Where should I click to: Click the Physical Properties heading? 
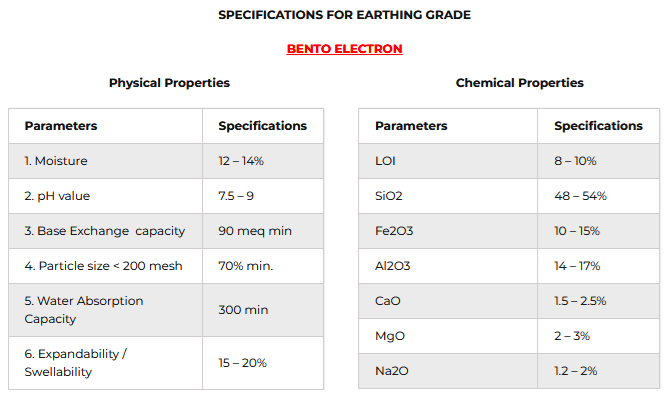click(x=169, y=83)
